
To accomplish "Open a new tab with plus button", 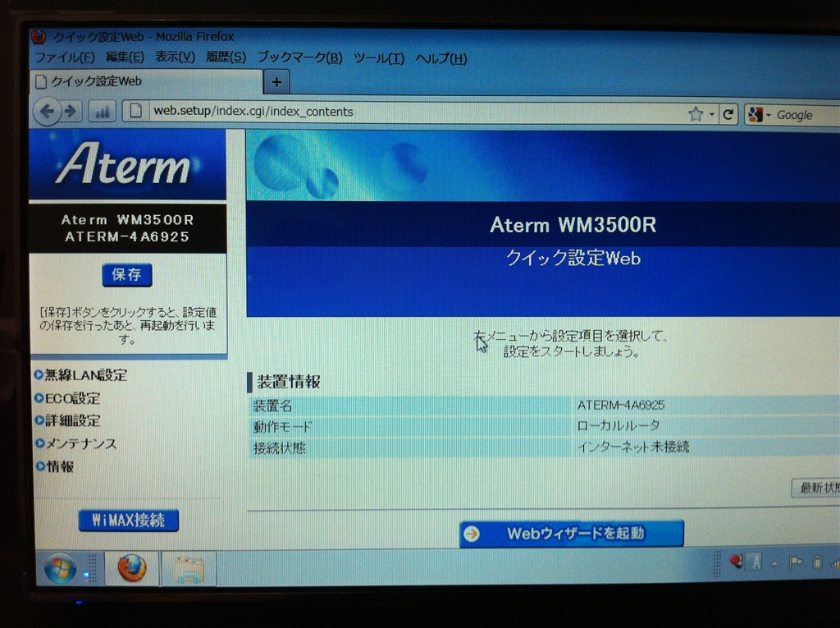I will tap(276, 82).
